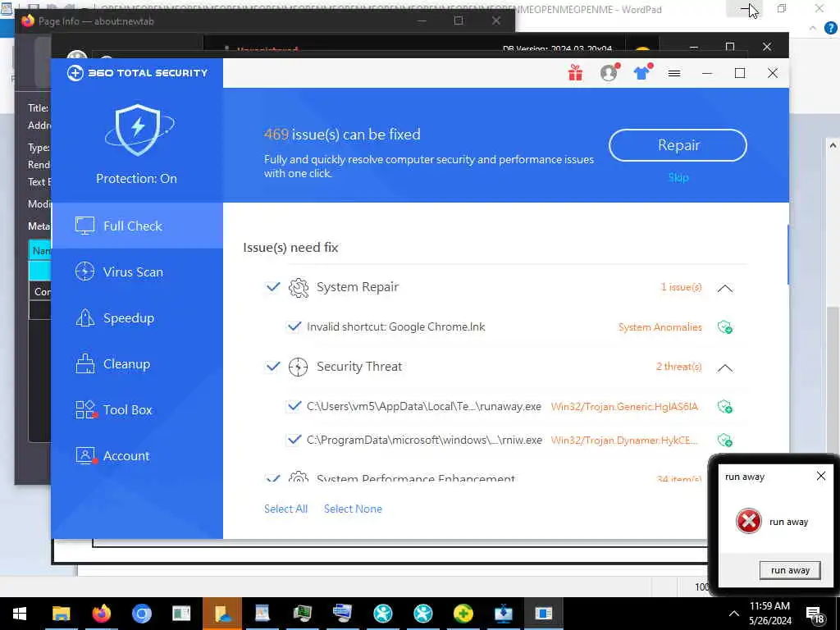Click the 469 issue(s) can be fixed heading

click(x=342, y=134)
